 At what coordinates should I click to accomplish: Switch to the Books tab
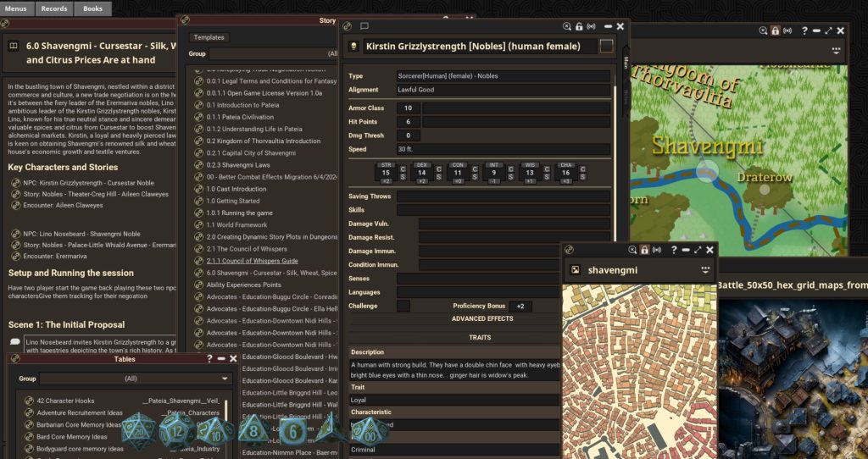click(x=92, y=8)
